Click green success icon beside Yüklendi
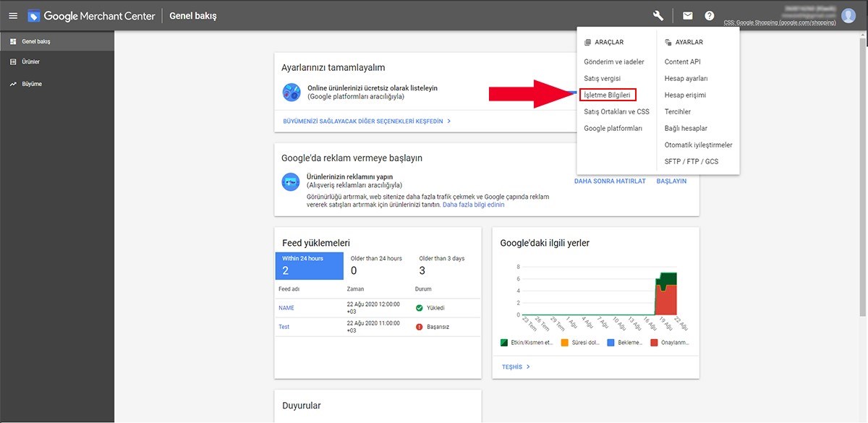This screenshot has width=868, height=423. (x=419, y=308)
